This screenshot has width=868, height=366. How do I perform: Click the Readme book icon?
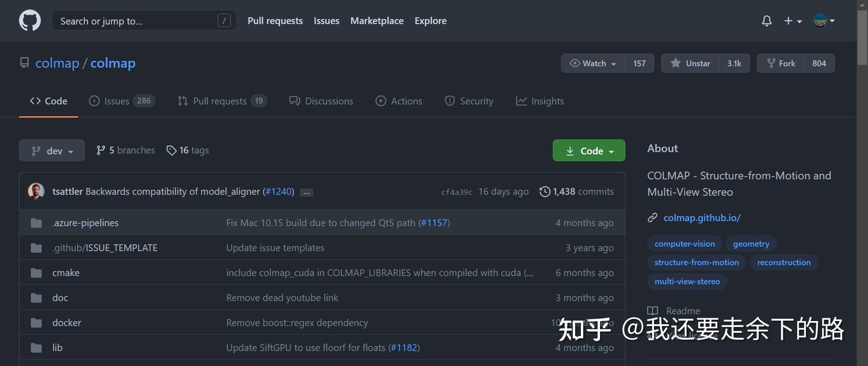(653, 311)
